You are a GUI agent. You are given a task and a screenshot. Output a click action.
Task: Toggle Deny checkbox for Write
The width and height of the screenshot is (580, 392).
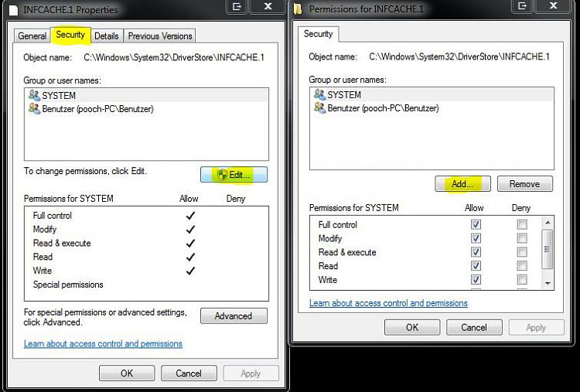click(x=522, y=279)
